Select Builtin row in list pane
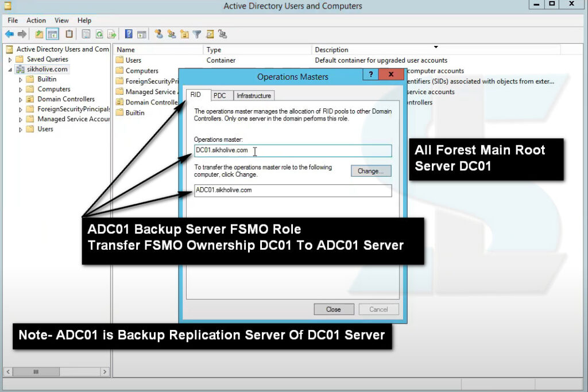588x392 pixels. point(130,112)
